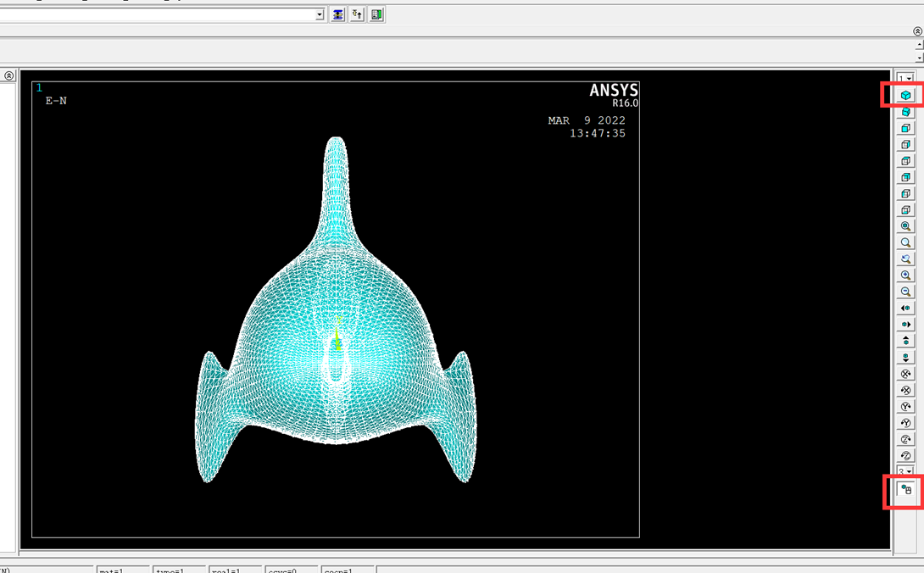
Task: Open the command input history dropdown
Action: click(319, 14)
